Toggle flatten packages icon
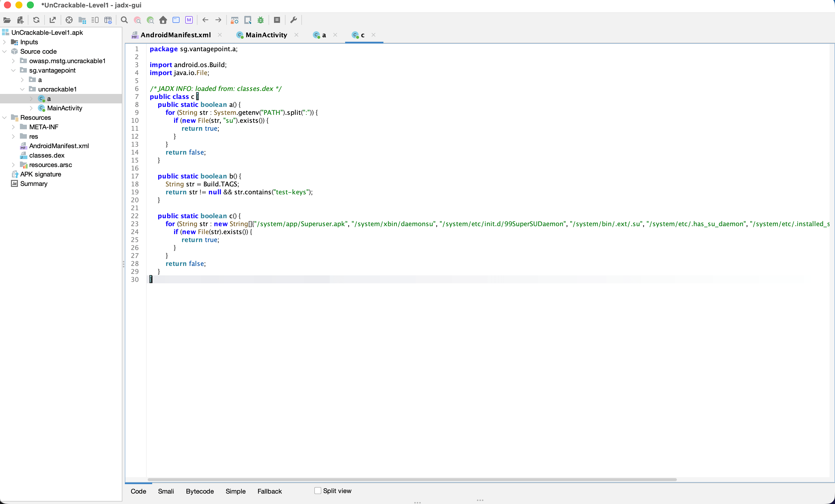835x504 pixels. 82,20
